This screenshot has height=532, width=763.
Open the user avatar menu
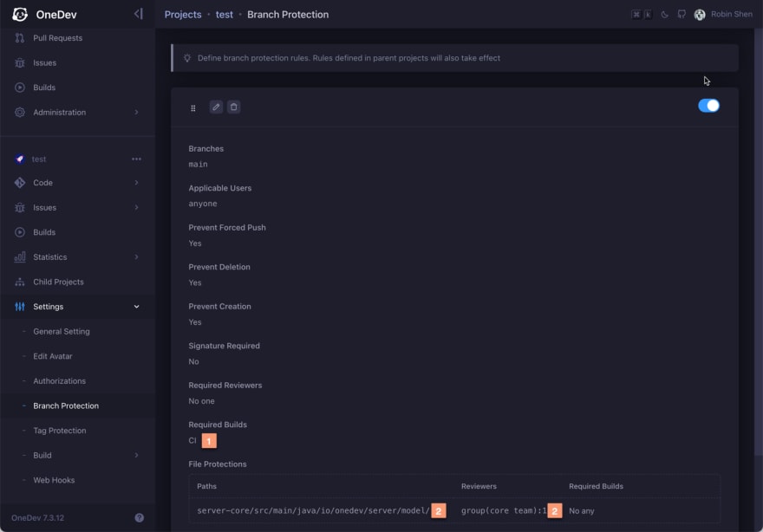pyautogui.click(x=700, y=15)
